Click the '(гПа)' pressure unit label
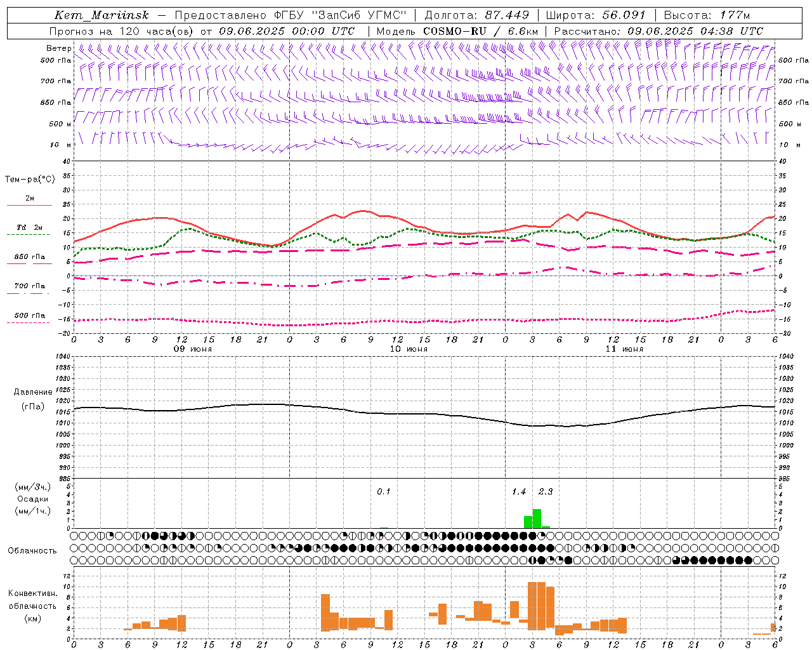Screen dimensions: 812x650 (x=33, y=407)
